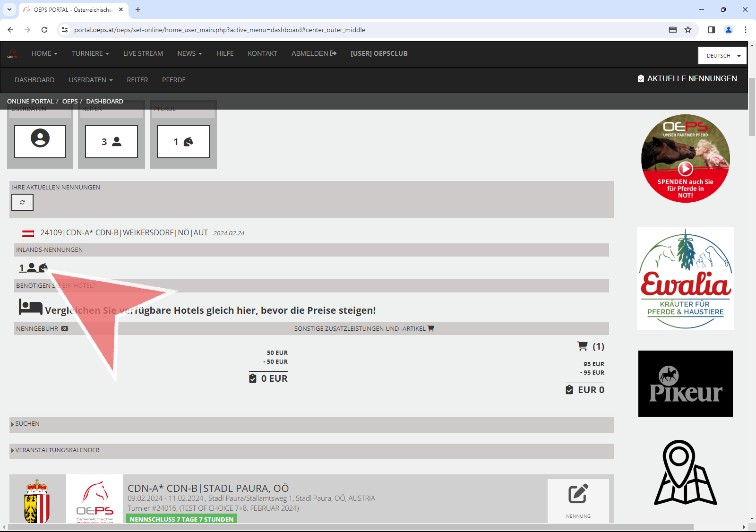Image resolution: width=756 pixels, height=532 pixels.
Task: Play the OEPS donation video thumbnail
Action: pos(685,168)
